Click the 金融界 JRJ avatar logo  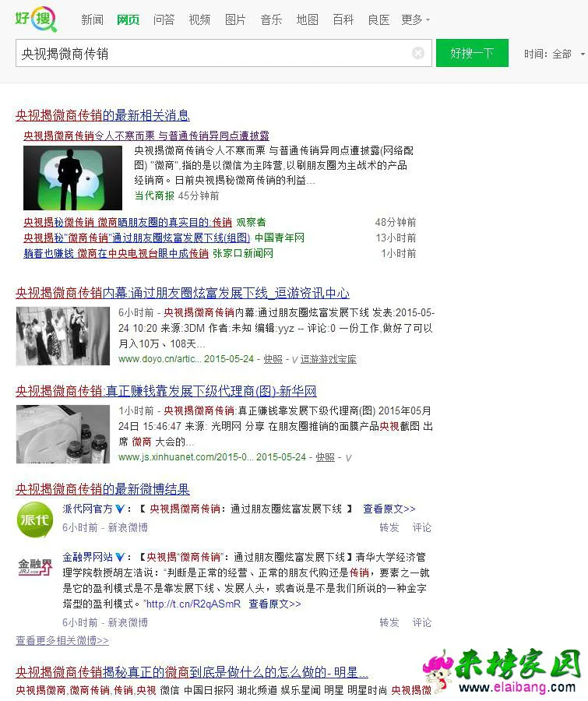pos(35,568)
